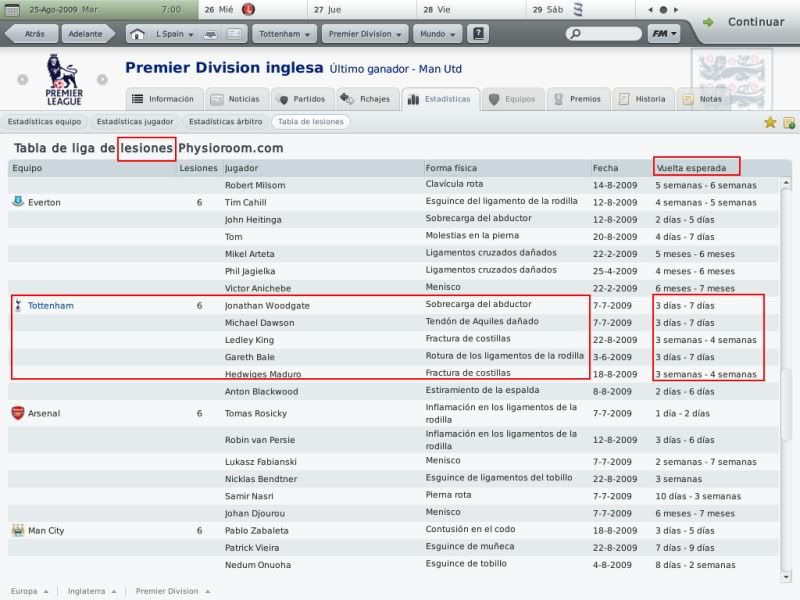The width and height of the screenshot is (800, 600).
Task: Open the L Spain dropdown
Action: click(x=174, y=34)
